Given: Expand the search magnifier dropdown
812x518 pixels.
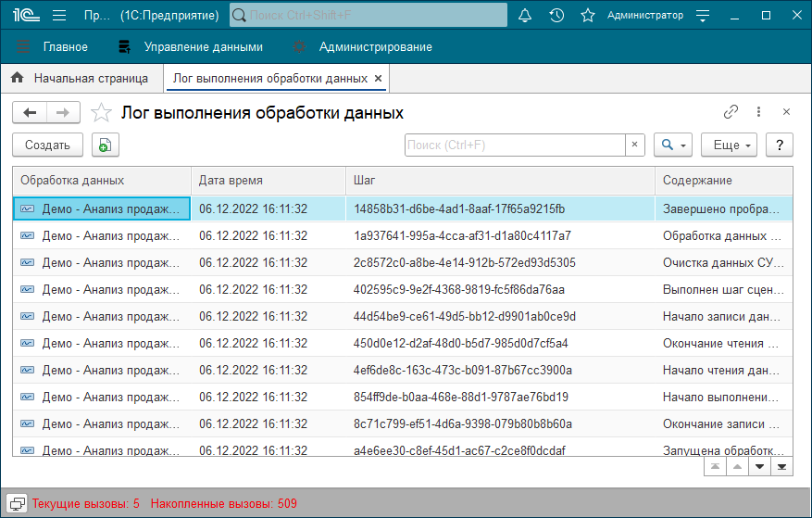Looking at the screenshot, I should click(673, 145).
